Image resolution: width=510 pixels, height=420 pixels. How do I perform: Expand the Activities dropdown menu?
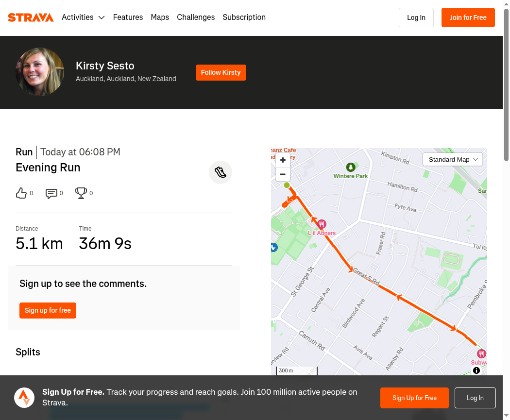click(x=83, y=17)
